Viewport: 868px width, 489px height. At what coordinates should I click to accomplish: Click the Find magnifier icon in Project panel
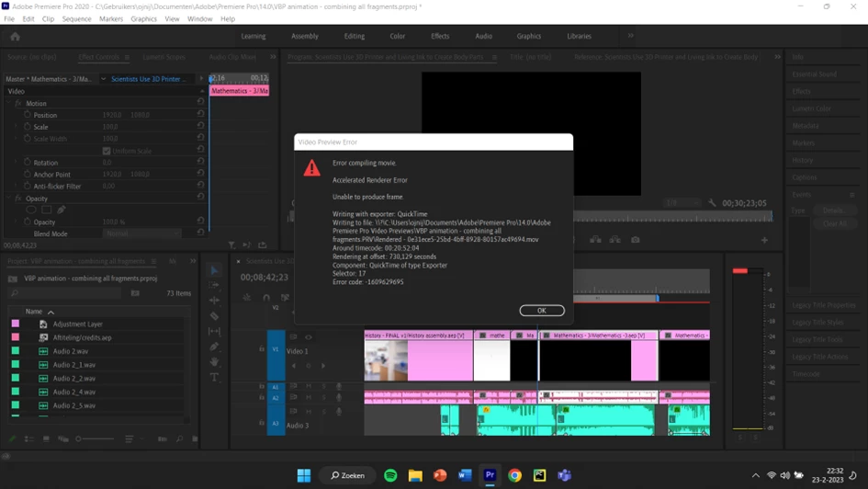pos(179,438)
